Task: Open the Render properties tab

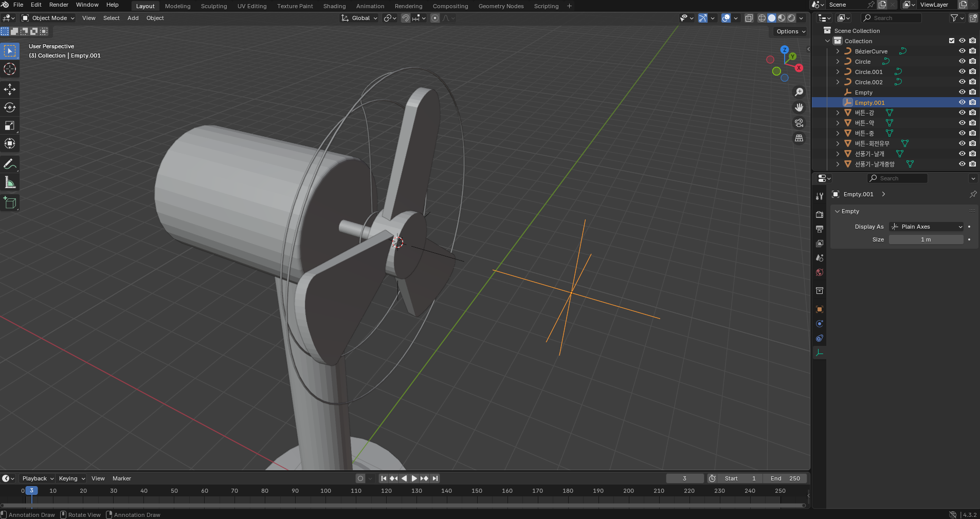Action: click(820, 214)
